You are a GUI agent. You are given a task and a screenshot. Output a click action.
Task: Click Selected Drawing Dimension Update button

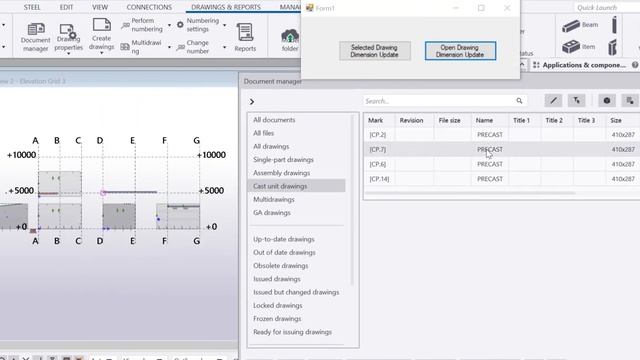click(x=375, y=51)
